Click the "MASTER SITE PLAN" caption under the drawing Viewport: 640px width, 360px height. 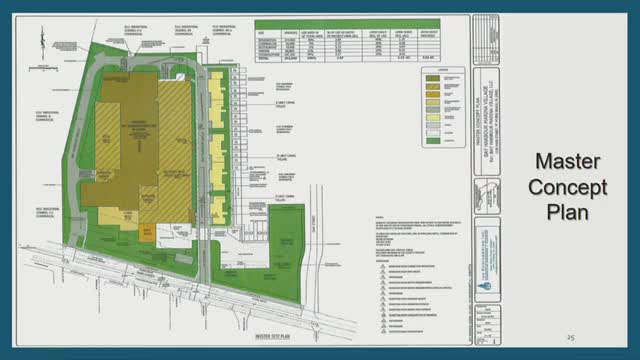click(x=273, y=337)
